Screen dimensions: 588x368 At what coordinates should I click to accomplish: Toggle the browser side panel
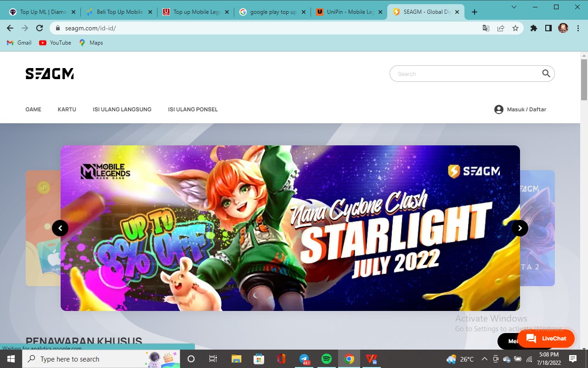click(x=548, y=28)
